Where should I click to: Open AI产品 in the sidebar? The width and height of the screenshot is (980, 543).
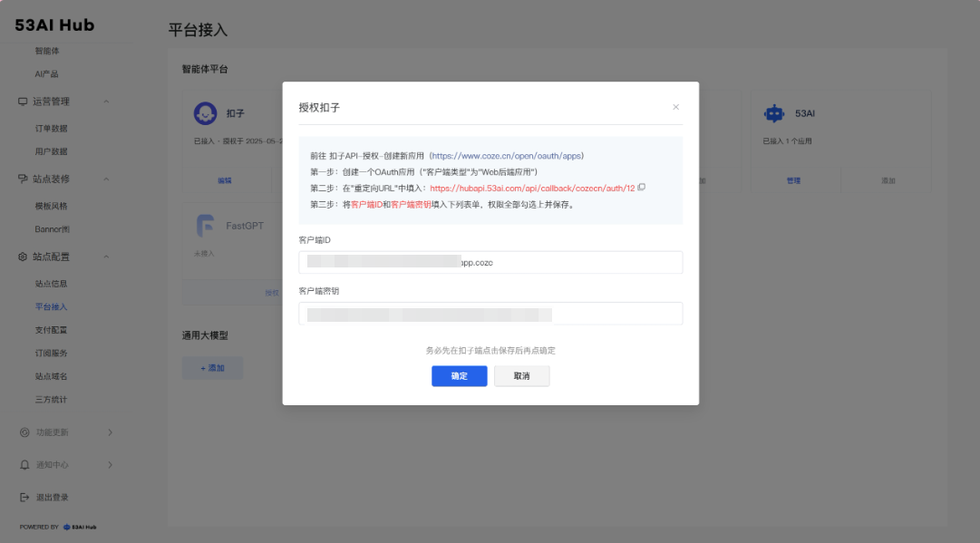(x=46, y=73)
